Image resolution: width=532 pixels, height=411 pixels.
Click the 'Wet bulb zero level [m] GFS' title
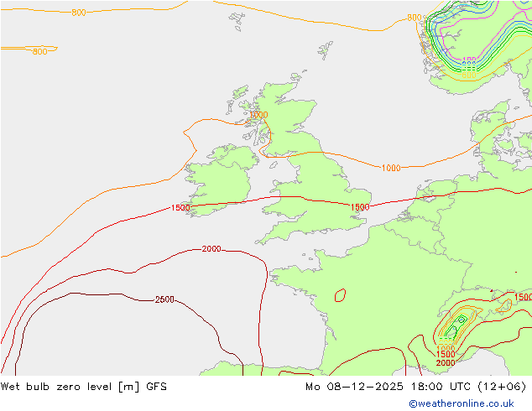point(84,387)
